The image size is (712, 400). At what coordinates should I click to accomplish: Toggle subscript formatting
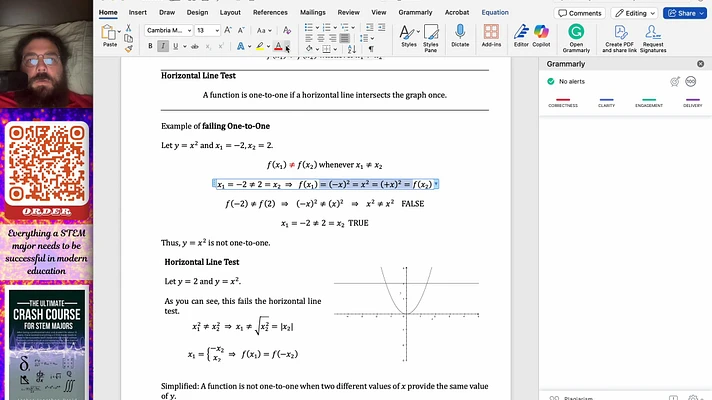(208, 46)
